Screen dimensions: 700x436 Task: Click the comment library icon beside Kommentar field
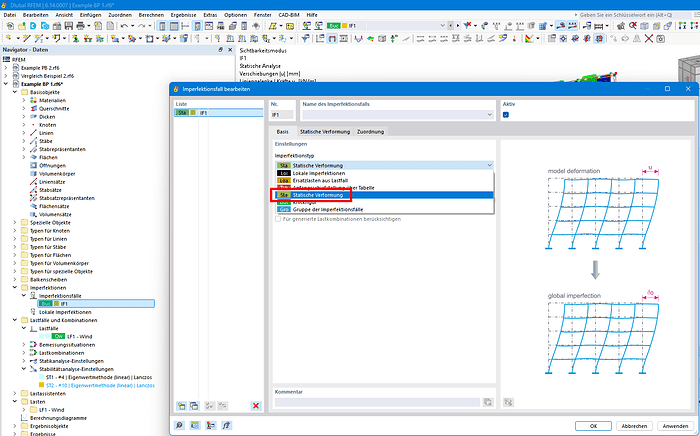click(488, 402)
